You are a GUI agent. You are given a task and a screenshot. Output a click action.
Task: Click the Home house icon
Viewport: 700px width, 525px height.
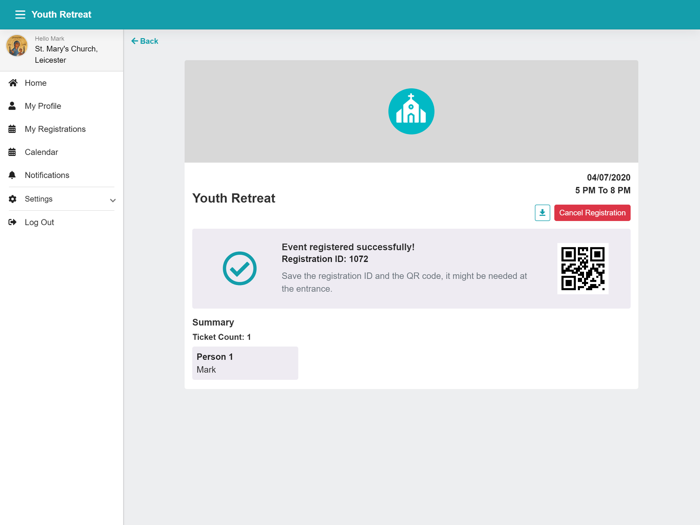(x=13, y=83)
